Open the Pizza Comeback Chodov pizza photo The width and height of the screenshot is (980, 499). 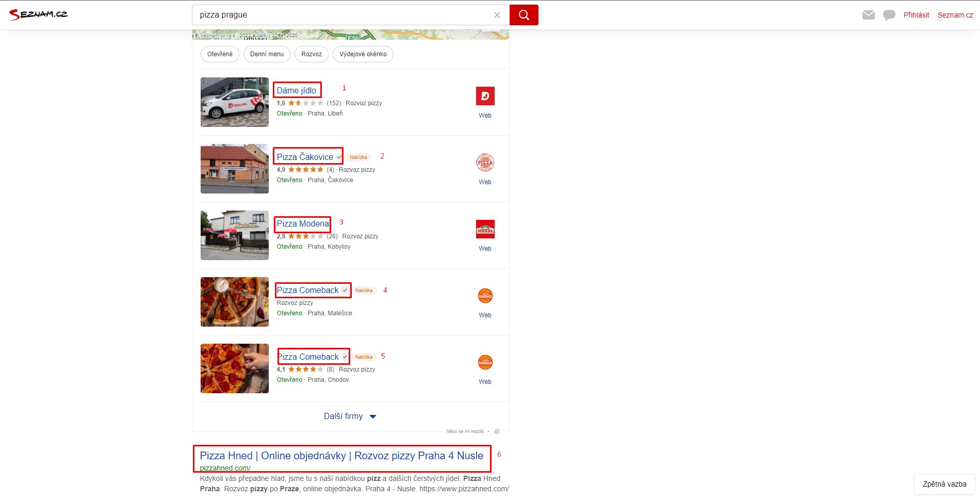[x=235, y=368]
